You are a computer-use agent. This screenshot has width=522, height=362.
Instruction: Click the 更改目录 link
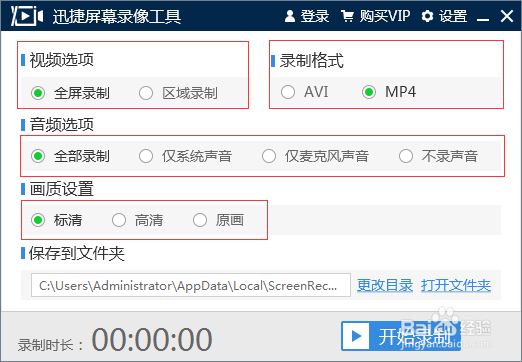click(385, 286)
